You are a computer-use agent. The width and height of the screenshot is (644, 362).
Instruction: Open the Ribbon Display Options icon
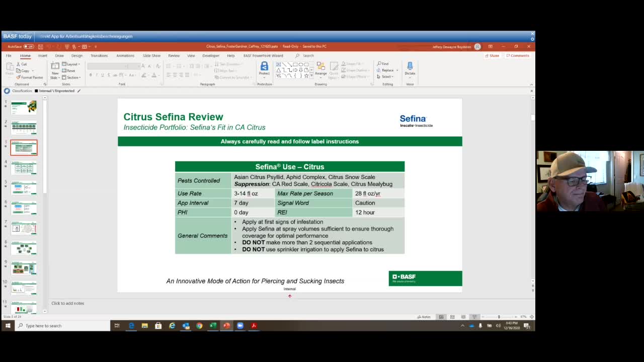tap(490, 47)
